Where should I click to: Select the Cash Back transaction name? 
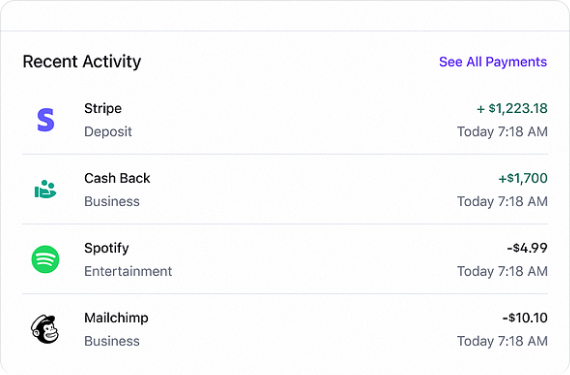point(117,178)
